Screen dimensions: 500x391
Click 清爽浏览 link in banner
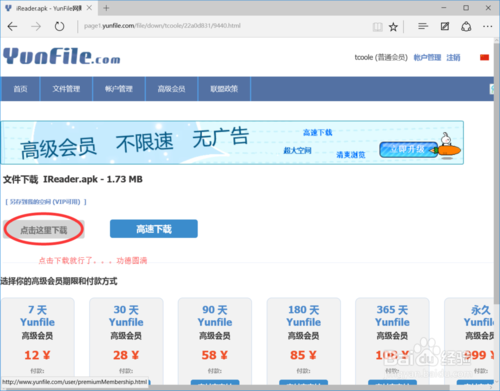point(351,155)
